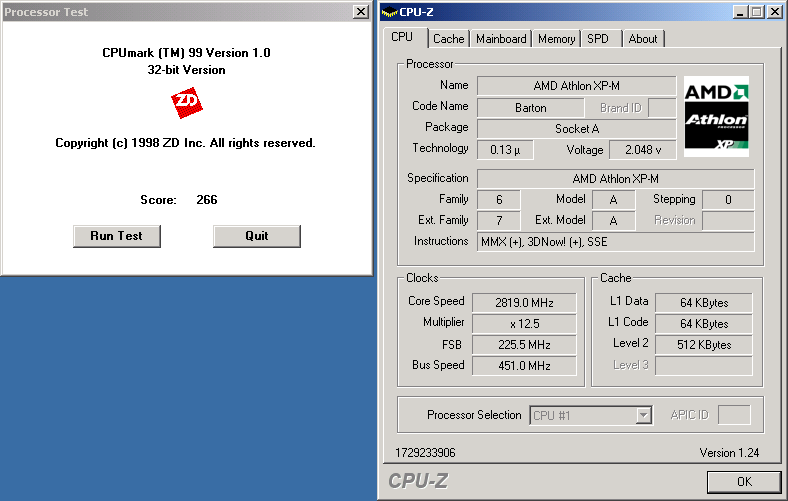Close the Processor Test window
The width and height of the screenshot is (788, 501).
pyautogui.click(x=360, y=12)
